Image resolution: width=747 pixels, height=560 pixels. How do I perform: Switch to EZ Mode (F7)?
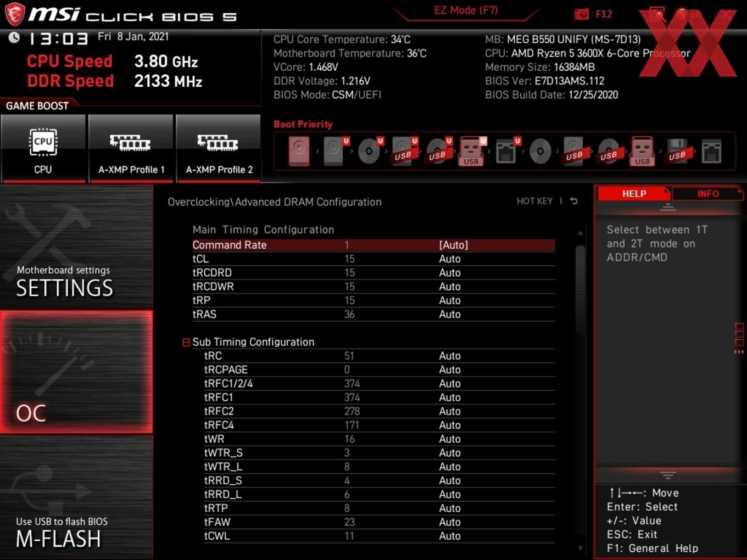(x=466, y=10)
